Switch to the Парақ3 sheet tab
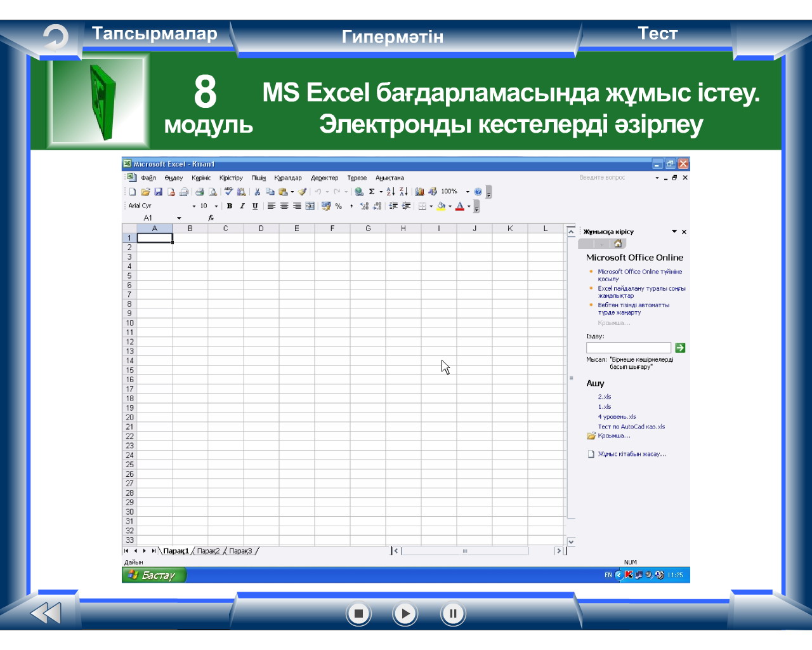The height and width of the screenshot is (650, 812). pyautogui.click(x=240, y=551)
